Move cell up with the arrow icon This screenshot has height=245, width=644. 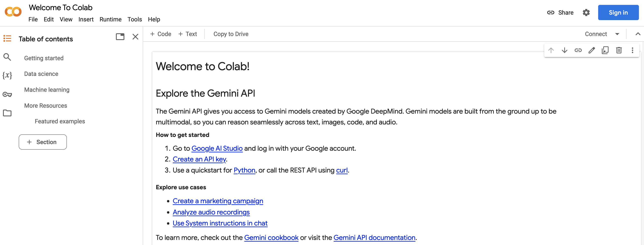click(x=551, y=50)
